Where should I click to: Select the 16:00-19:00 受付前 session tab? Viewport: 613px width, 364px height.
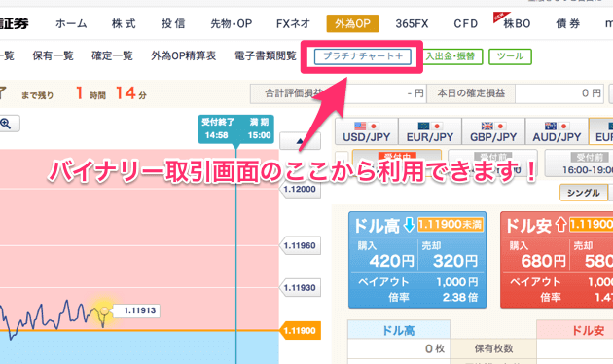[579, 164]
